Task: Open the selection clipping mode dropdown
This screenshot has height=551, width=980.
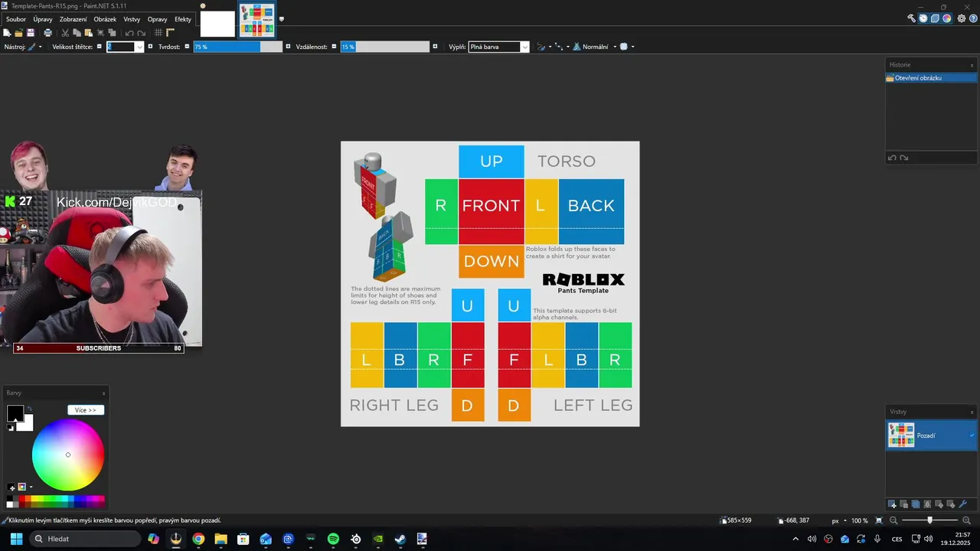Action: coord(627,47)
